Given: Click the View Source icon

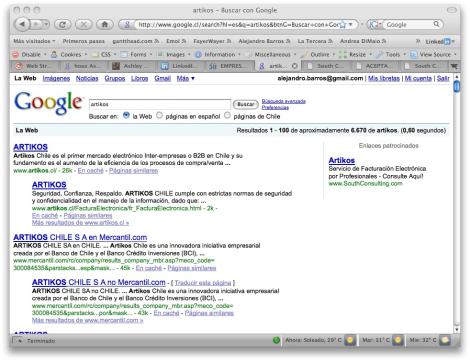Looking at the screenshot, I should (413, 54).
